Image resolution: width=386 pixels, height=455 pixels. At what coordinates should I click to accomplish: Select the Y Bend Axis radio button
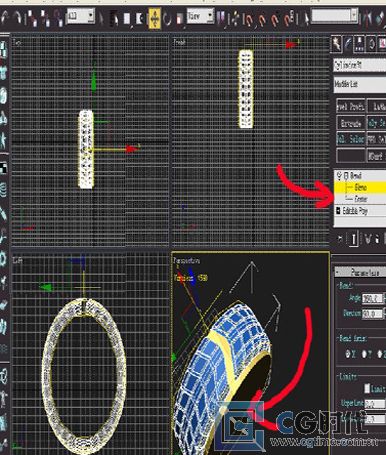pyautogui.click(x=364, y=354)
